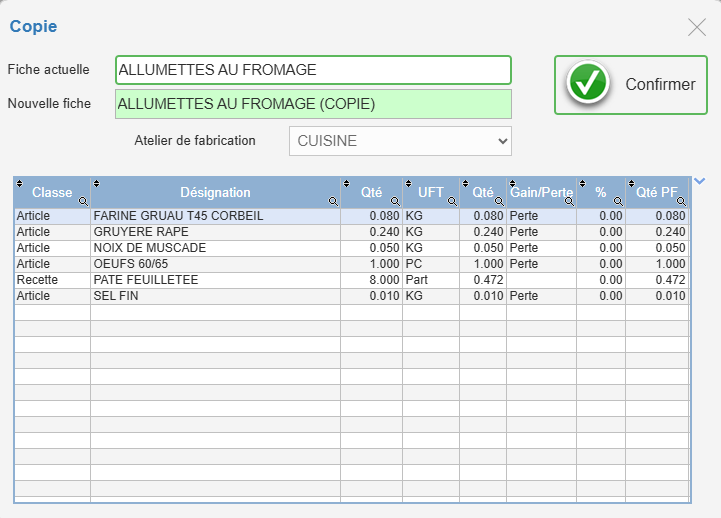Click the magnifier in Qté PF header
The image size is (721, 518).
coord(681,201)
